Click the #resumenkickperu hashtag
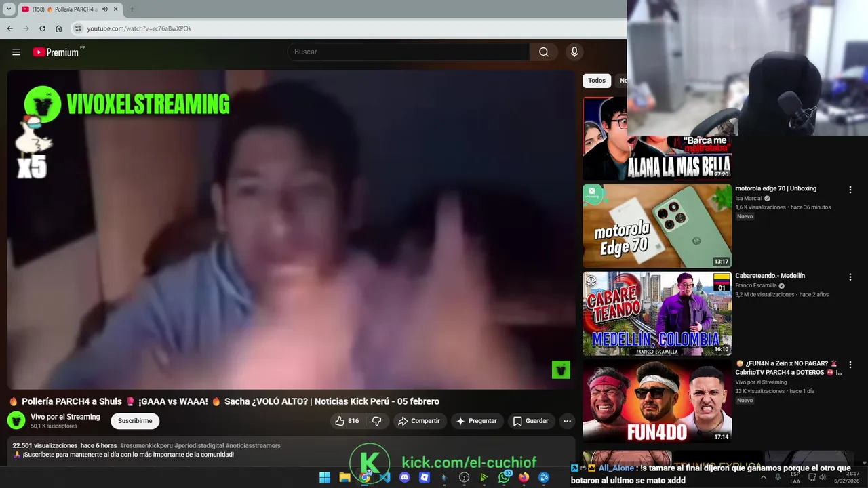868x488 pixels. click(146, 445)
